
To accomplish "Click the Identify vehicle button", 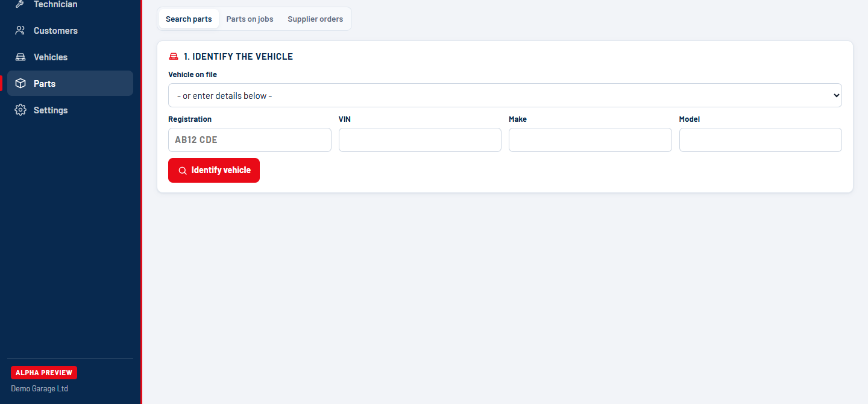I will coord(214,170).
